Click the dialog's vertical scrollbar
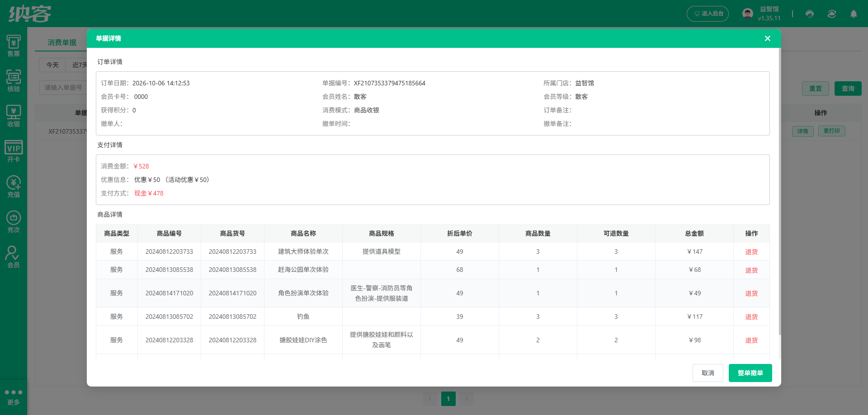Image resolution: width=868 pixels, height=415 pixels. point(780,191)
